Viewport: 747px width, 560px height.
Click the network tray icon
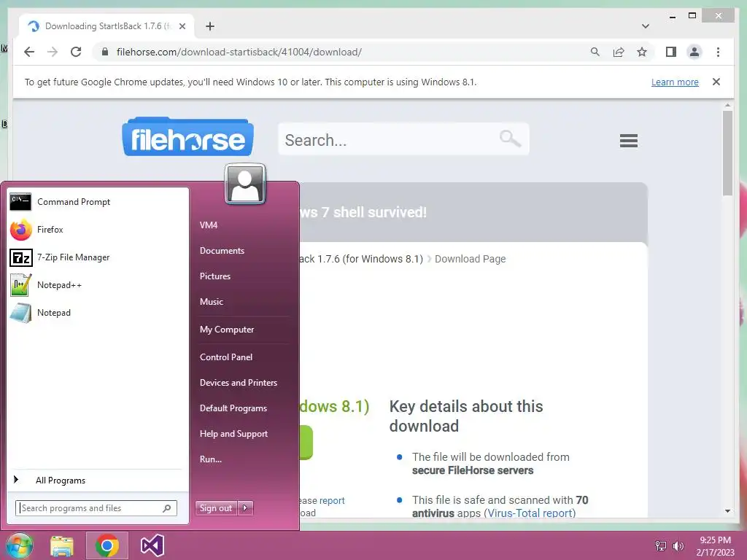tap(661, 545)
